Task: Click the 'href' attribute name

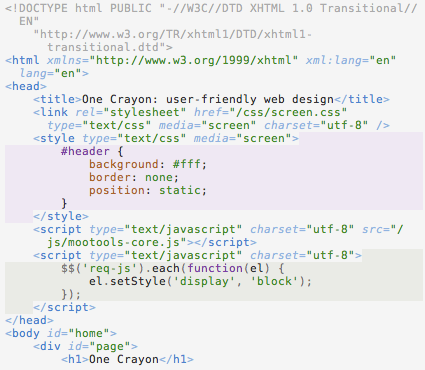Action: (x=208, y=112)
